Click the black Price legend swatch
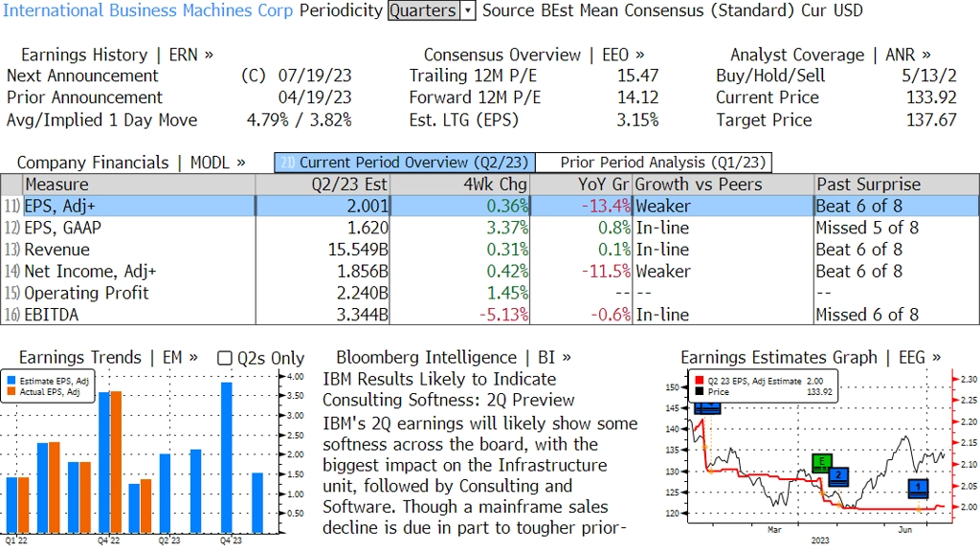The height and width of the screenshot is (549, 980). pos(700,391)
